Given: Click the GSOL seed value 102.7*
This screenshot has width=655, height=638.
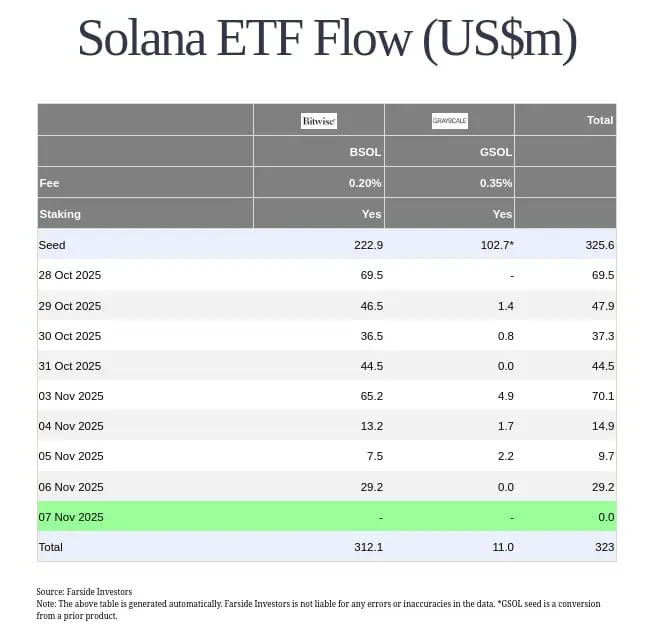Looking at the screenshot, I should point(495,245).
